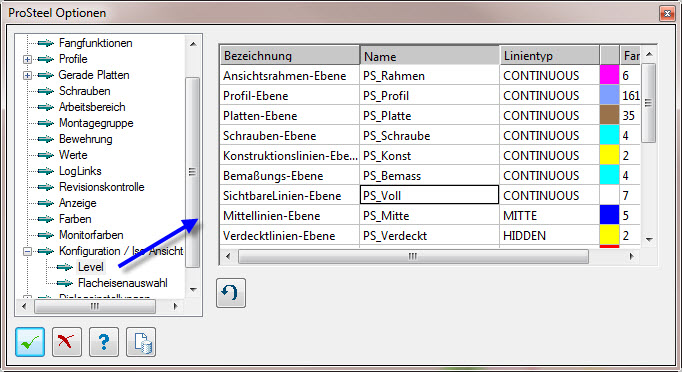
Task: Expand the Profile tree node
Action: pyautogui.click(x=27, y=59)
